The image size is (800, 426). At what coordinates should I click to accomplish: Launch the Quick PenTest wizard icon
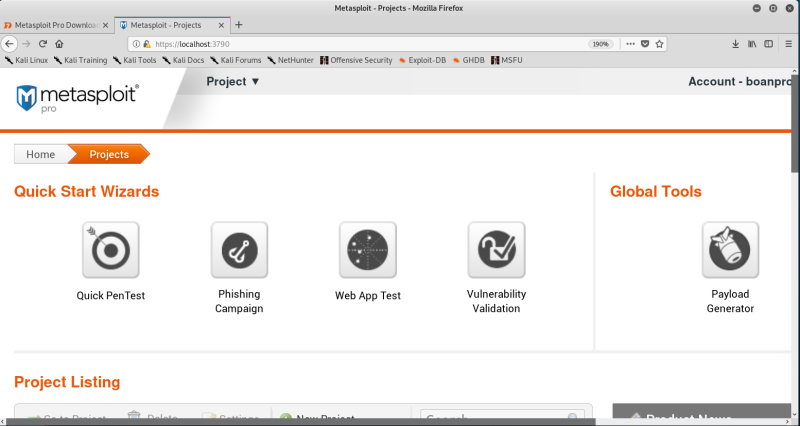point(111,250)
